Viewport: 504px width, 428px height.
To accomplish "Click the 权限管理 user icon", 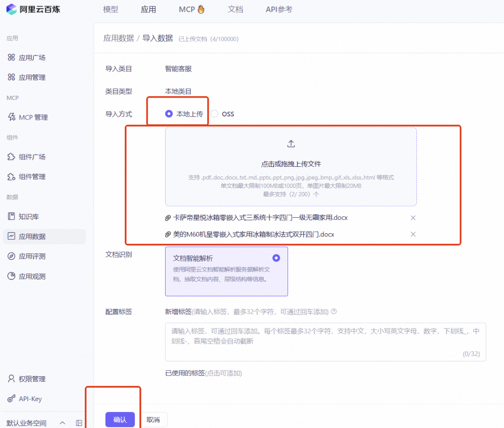I will [x=11, y=379].
